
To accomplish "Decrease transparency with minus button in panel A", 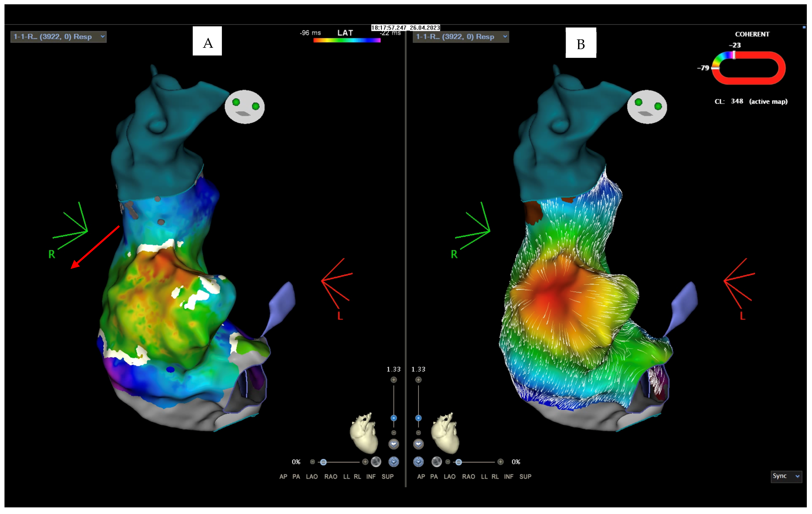I will click(x=312, y=462).
